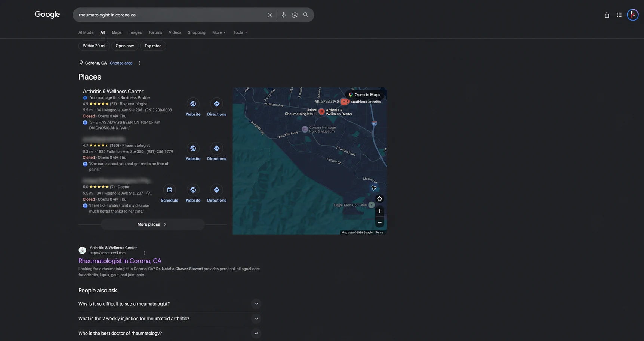644x341 pixels.
Task: Expand 'Who is the best doctor of rheumatology?'
Action: click(x=170, y=333)
